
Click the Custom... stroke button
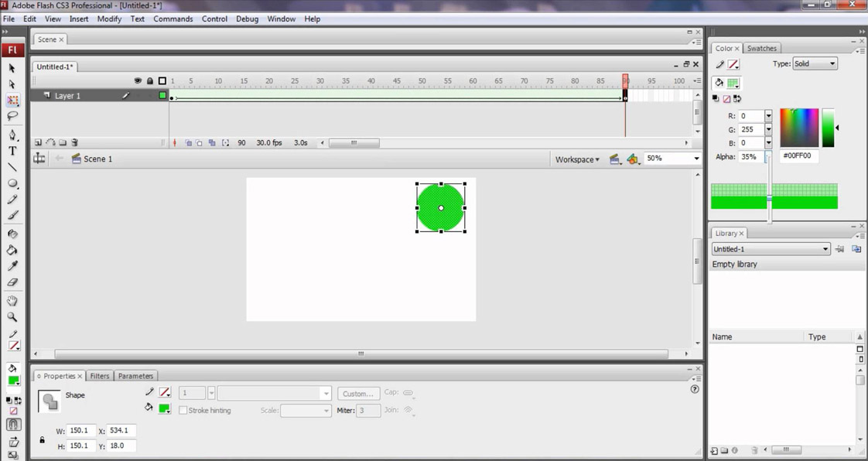[359, 394]
